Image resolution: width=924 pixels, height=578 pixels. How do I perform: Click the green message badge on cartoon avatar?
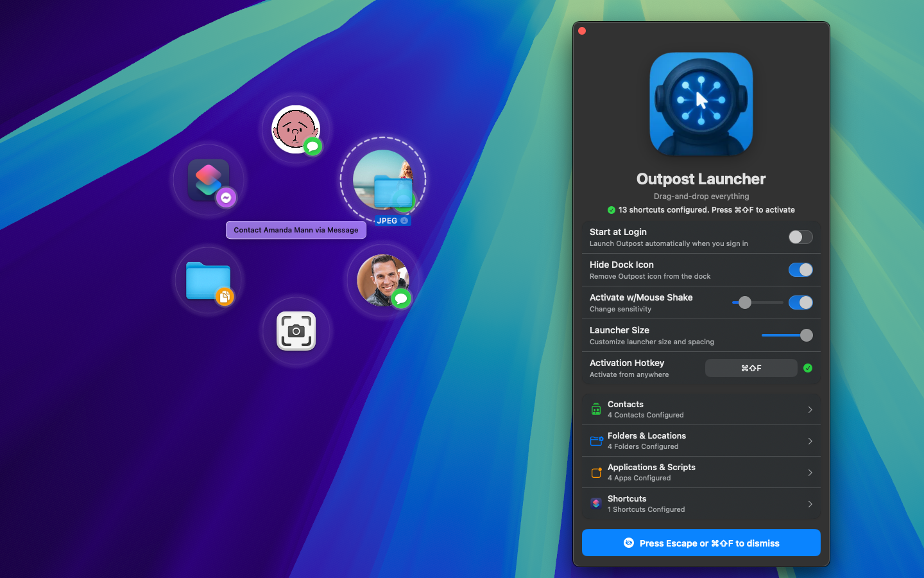[x=312, y=146]
